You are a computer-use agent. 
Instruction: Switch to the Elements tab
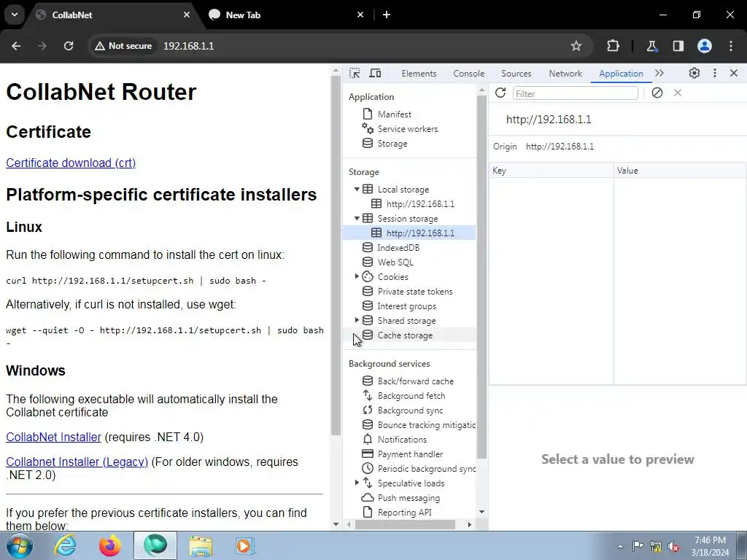(419, 74)
